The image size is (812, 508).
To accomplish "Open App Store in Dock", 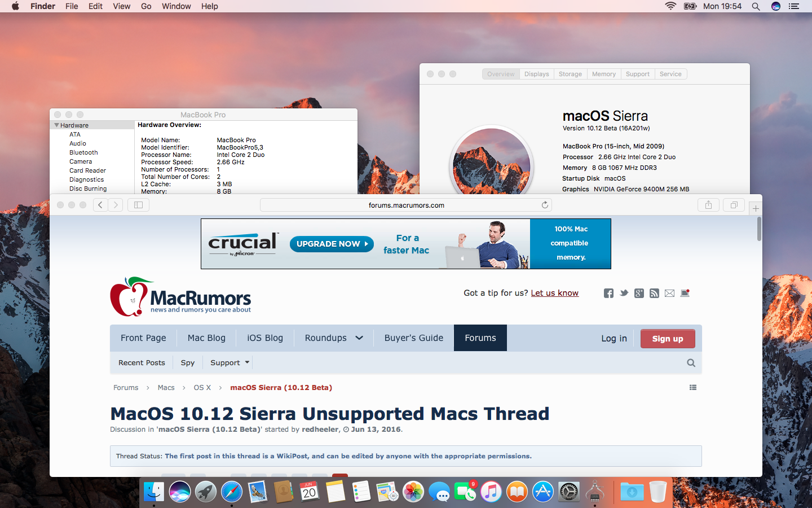I will [x=542, y=492].
